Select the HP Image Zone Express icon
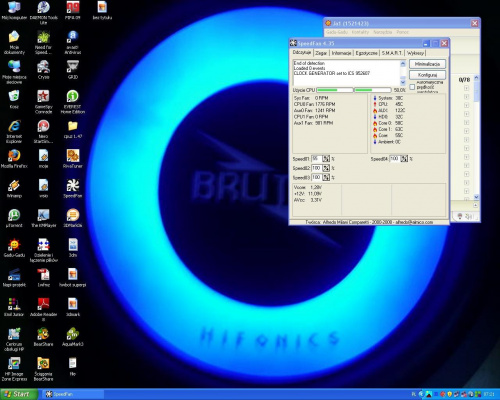 tap(14, 369)
